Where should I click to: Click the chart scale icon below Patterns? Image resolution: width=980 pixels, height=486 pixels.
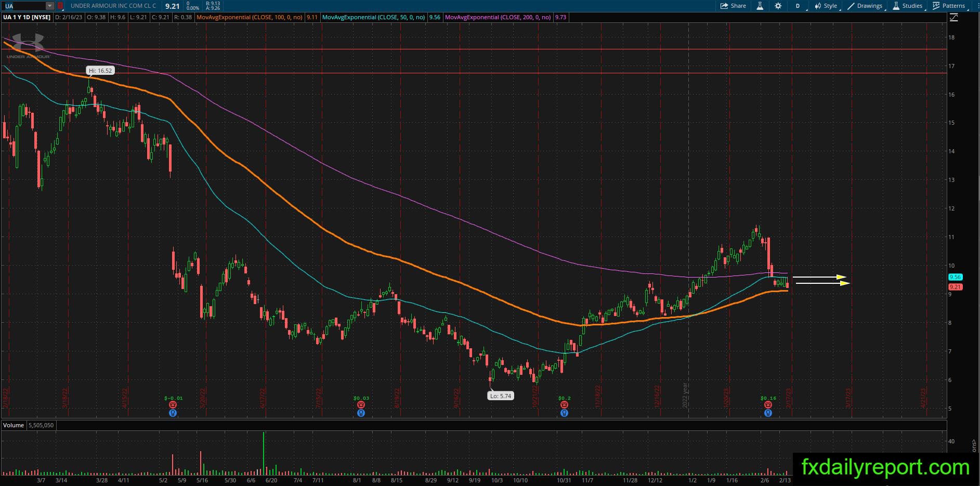tap(953, 17)
